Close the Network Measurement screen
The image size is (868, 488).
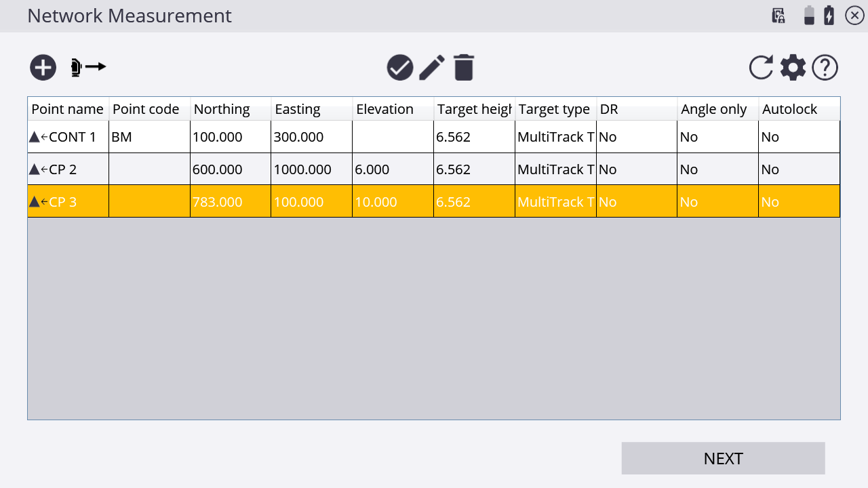tap(854, 16)
